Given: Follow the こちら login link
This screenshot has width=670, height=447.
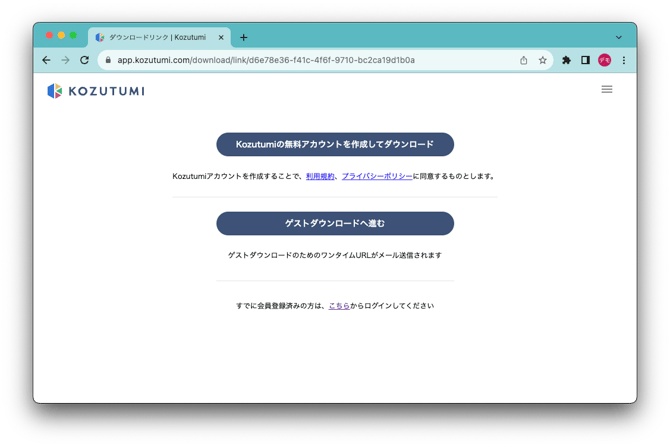Looking at the screenshot, I should tap(339, 306).
